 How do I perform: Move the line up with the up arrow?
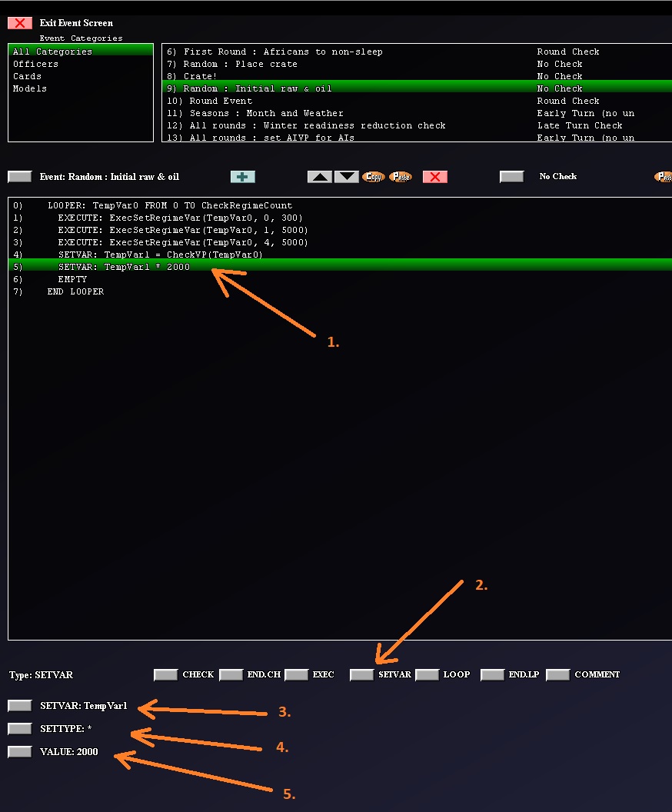pyautogui.click(x=319, y=177)
